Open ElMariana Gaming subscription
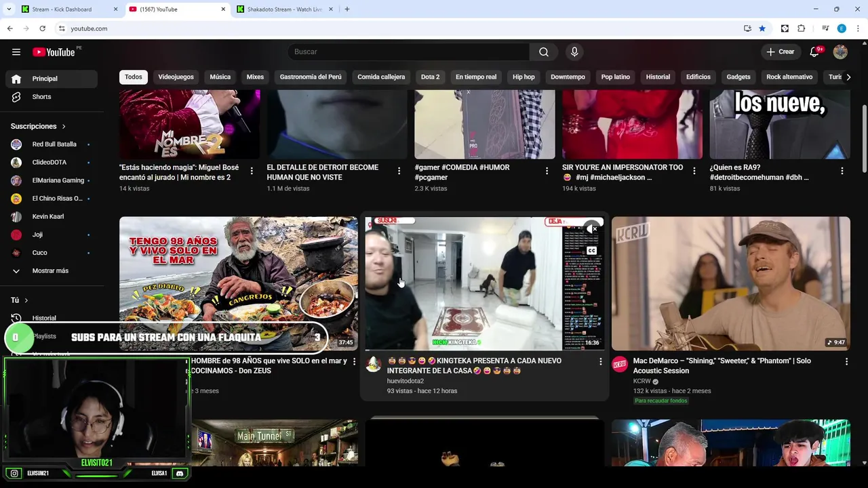868x488 pixels. coord(52,180)
